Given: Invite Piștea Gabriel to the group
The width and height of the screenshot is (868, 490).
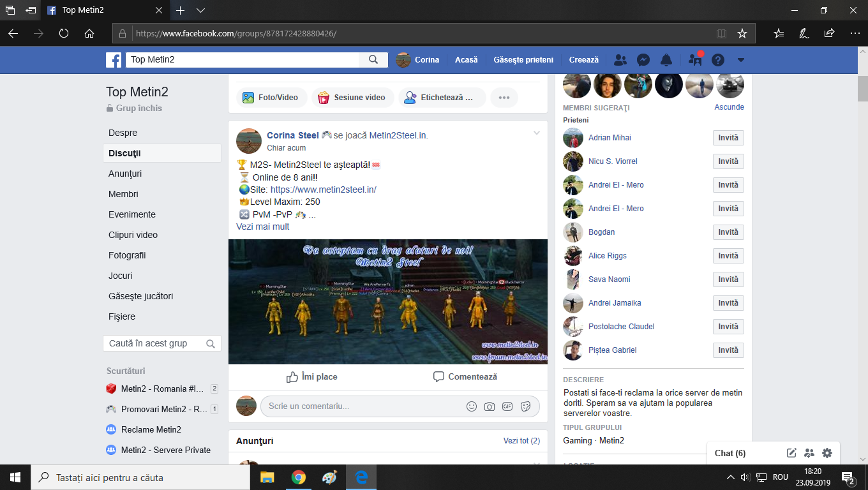Looking at the screenshot, I should tap(728, 350).
